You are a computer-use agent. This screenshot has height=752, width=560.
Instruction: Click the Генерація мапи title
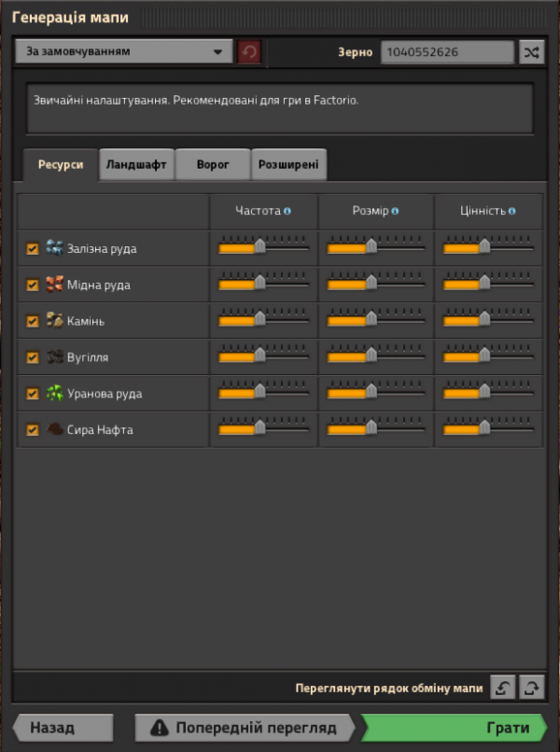(x=70, y=18)
